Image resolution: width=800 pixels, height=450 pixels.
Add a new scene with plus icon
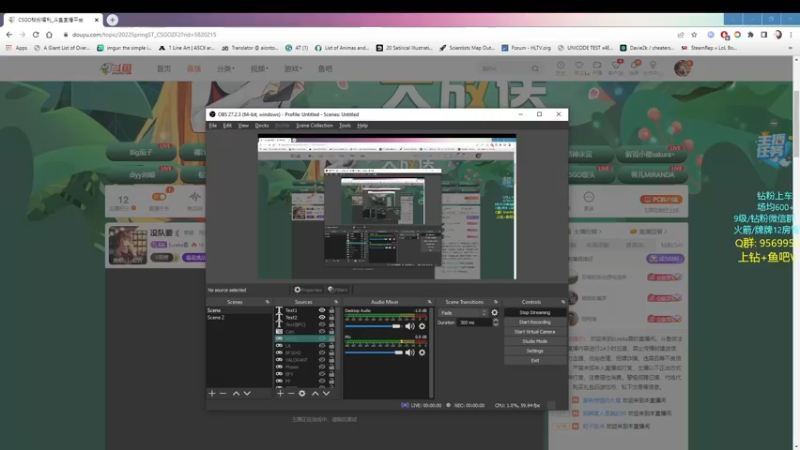coord(212,393)
